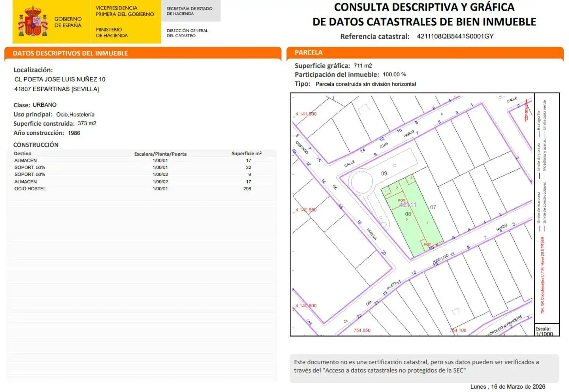Click '1/00/02' in the second ALMACEN row
569x392 pixels.
click(160, 182)
